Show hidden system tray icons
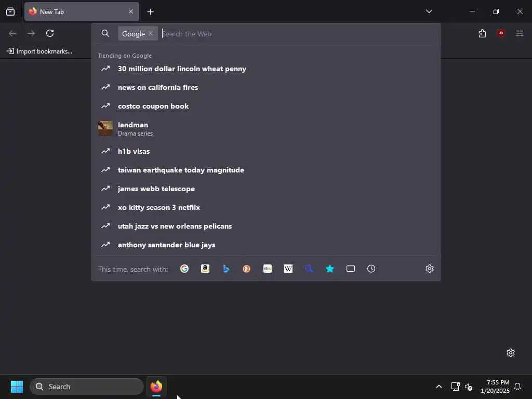 click(x=438, y=387)
